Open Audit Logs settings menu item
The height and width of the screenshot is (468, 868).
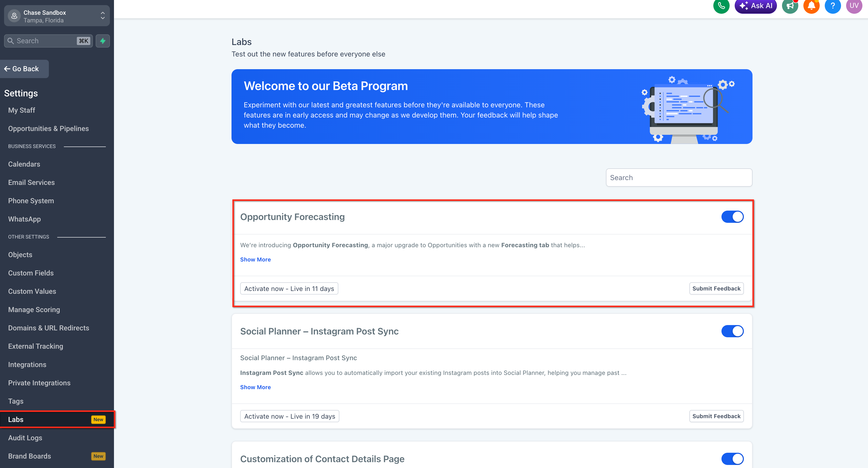25,438
